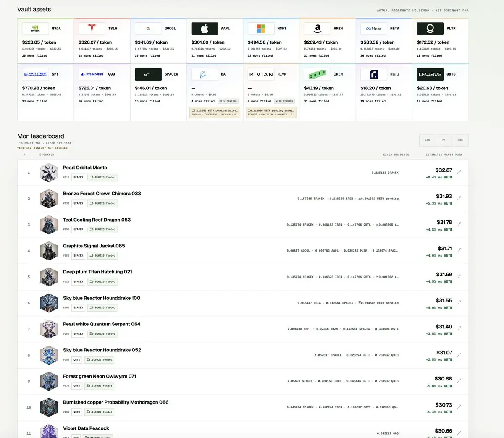Open Graphite Signal Jackal 085 arrow icon
The image size is (504, 438).
(459, 250)
